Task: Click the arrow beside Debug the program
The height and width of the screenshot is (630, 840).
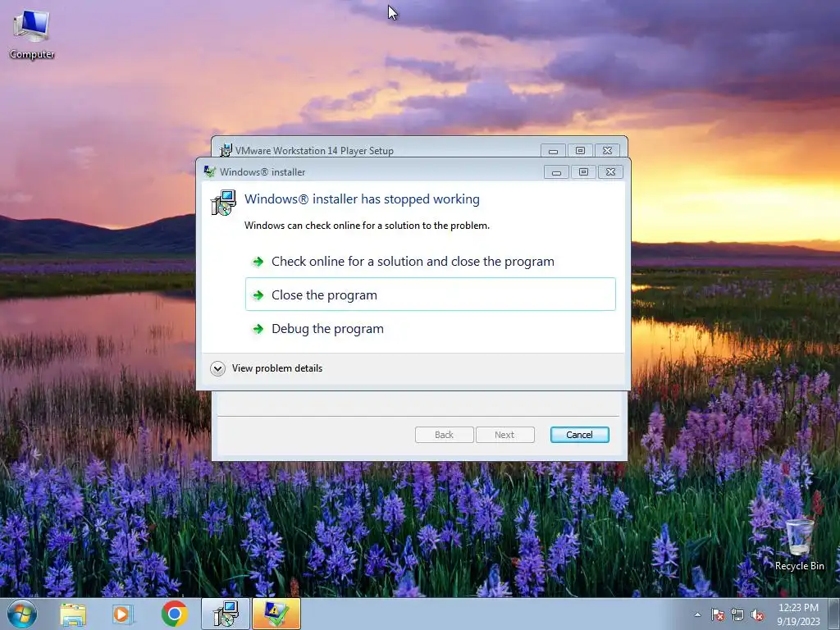Action: (258, 329)
